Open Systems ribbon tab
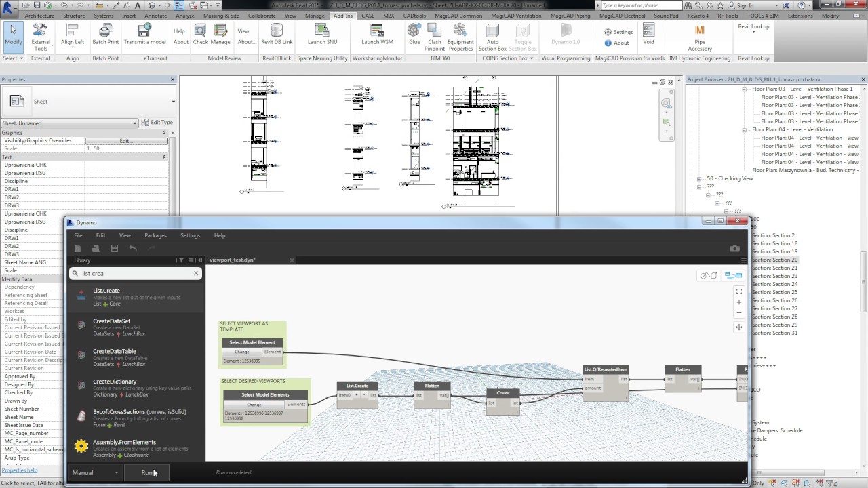The image size is (868, 488). (x=104, y=16)
